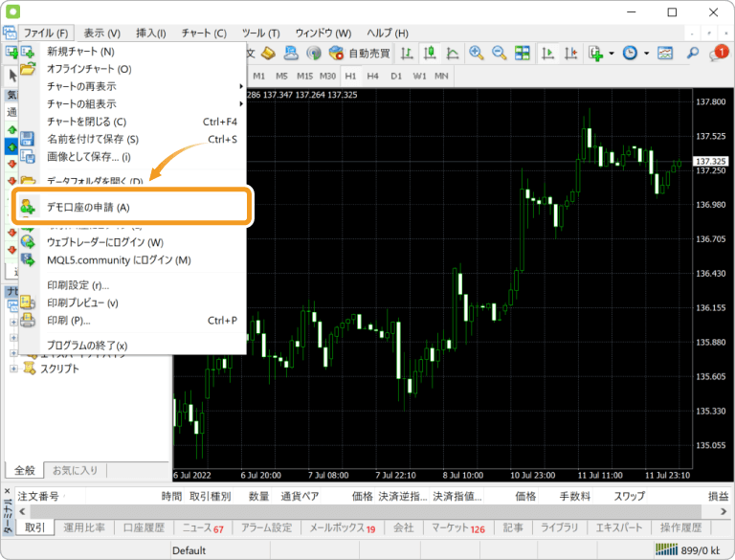735x560 pixels.
Task: Click the terminal scrollbar right arrow
Action: (x=724, y=511)
